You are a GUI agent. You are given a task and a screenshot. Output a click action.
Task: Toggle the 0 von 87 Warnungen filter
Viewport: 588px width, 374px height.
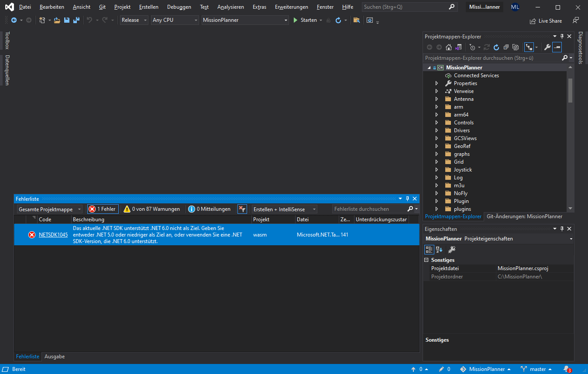(x=152, y=209)
